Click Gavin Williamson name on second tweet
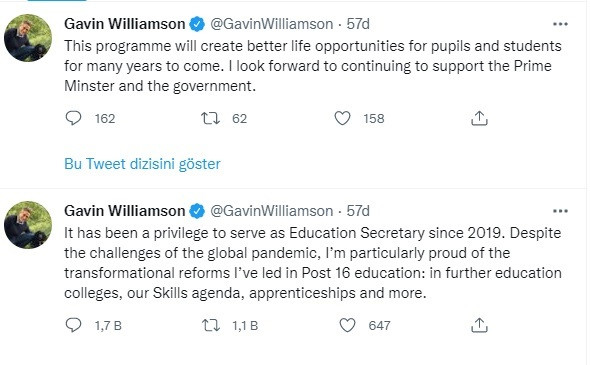 (x=125, y=211)
